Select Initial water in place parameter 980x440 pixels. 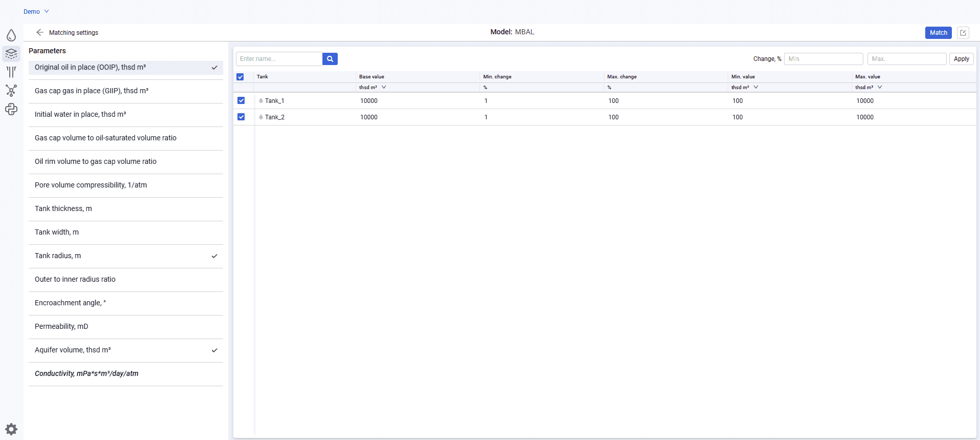coord(126,115)
